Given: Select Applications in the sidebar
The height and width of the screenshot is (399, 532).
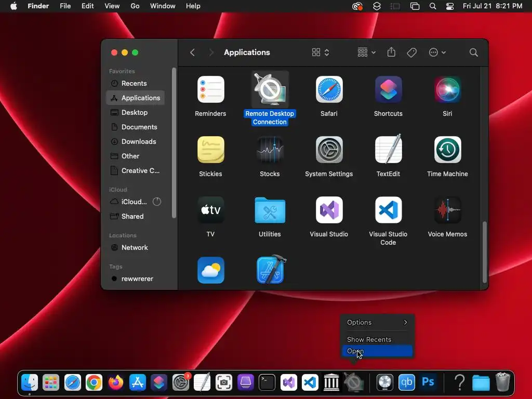Looking at the screenshot, I should [x=136, y=98].
